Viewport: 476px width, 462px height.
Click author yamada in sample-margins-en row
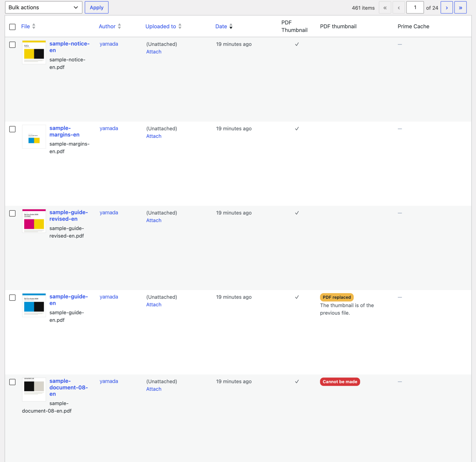109,128
